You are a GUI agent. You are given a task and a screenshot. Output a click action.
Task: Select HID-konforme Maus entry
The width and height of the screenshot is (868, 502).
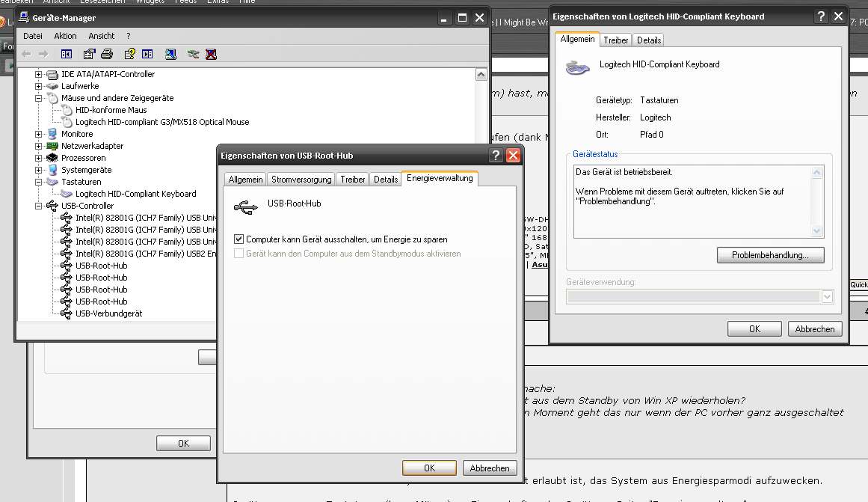111,110
